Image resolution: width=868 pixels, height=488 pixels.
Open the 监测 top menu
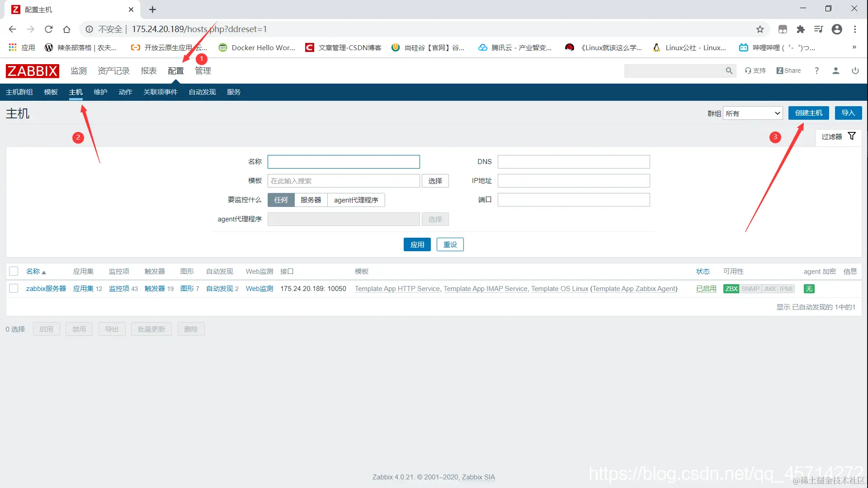coord(78,71)
